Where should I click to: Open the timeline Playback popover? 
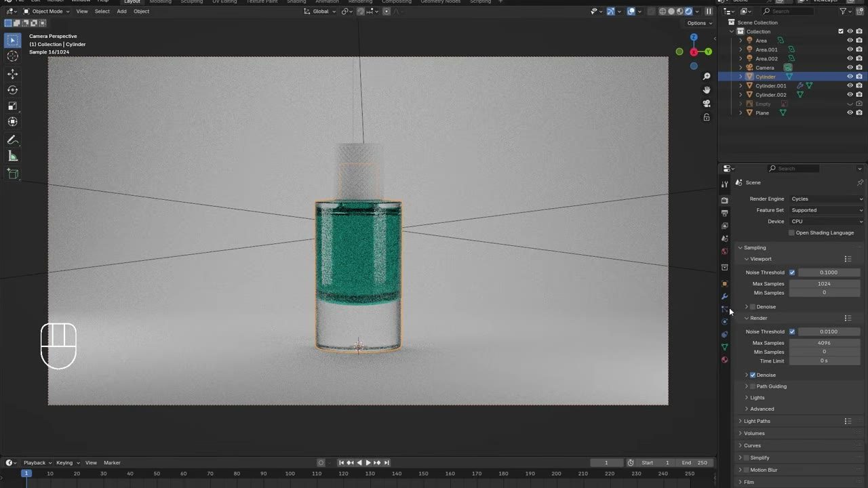click(37, 463)
